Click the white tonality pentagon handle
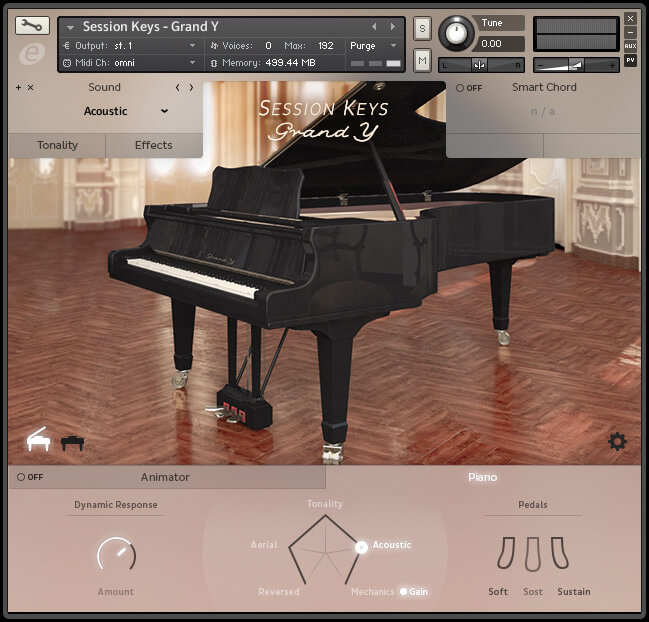The image size is (649, 622). point(361,548)
